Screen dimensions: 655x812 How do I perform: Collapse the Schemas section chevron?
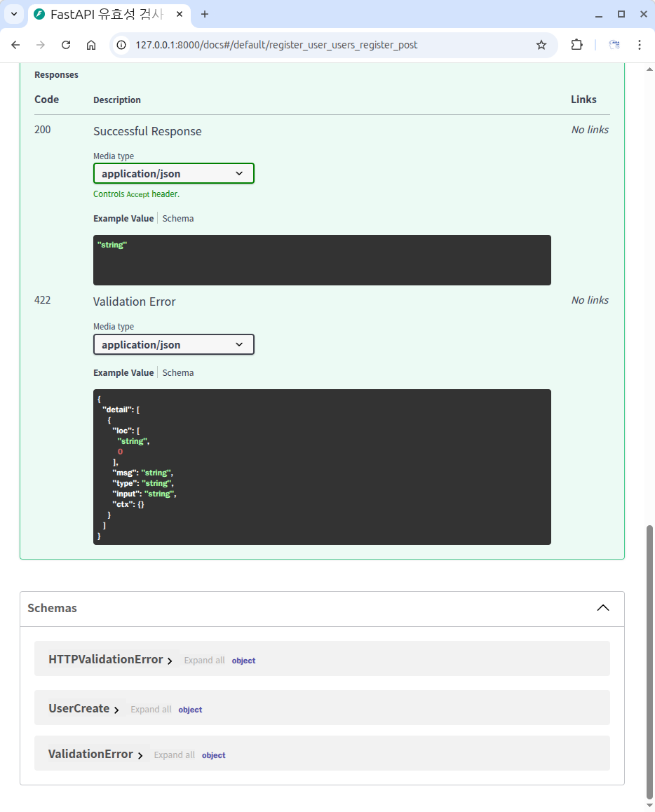pos(602,608)
